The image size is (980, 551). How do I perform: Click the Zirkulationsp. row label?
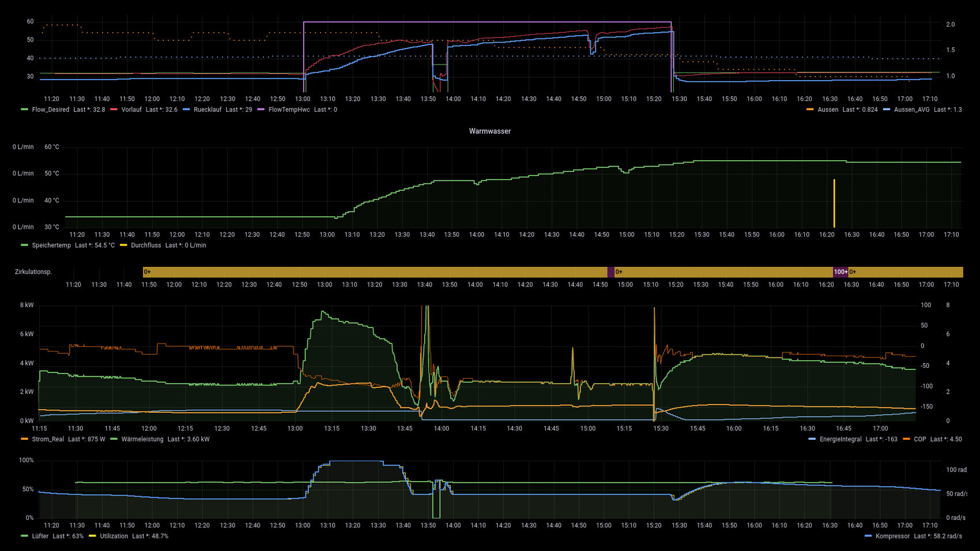coord(33,272)
